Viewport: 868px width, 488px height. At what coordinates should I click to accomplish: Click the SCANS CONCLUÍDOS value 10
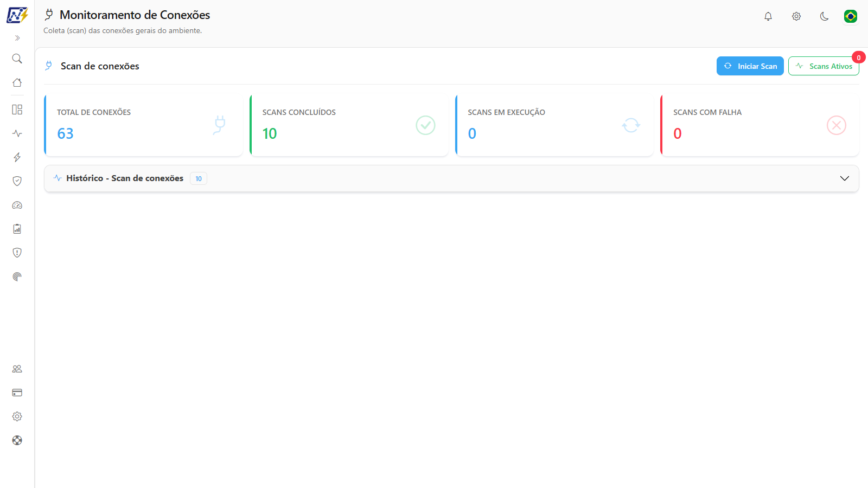pos(270,133)
